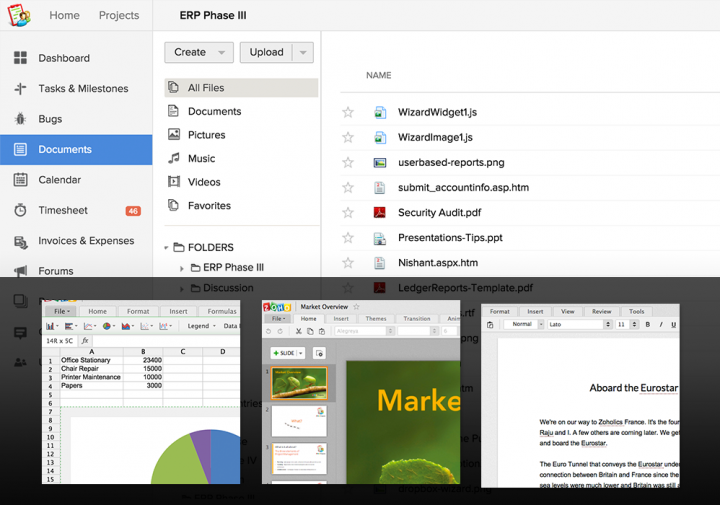This screenshot has height=505, width=720.
Task: Star the WizardWidget1.js file
Action: [348, 112]
